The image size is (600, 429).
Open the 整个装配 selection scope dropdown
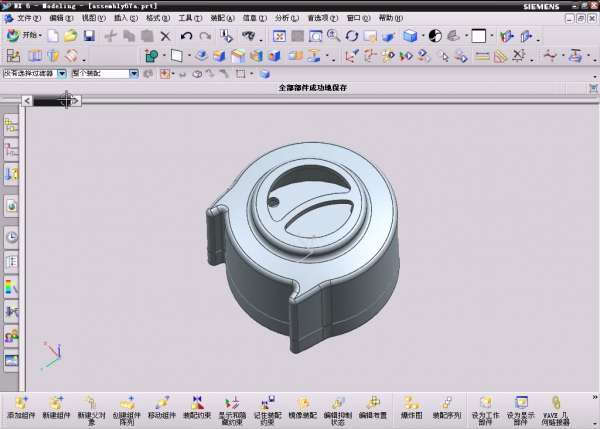pyautogui.click(x=134, y=73)
